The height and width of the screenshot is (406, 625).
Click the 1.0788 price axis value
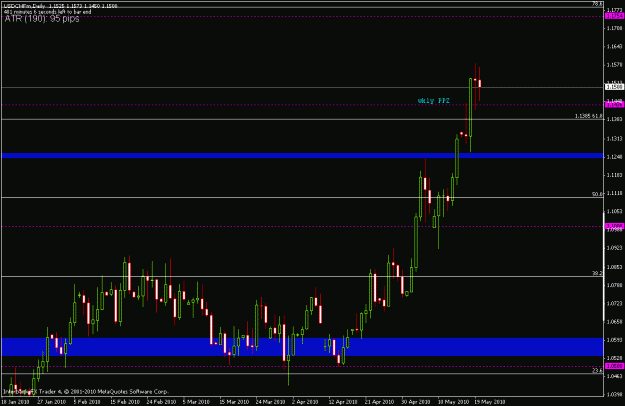pos(614,285)
